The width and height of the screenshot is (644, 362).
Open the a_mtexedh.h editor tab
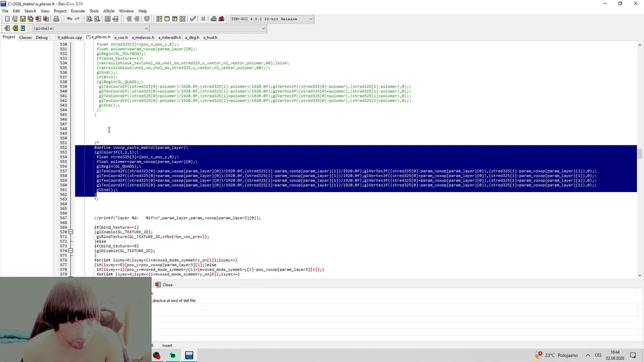click(170, 37)
